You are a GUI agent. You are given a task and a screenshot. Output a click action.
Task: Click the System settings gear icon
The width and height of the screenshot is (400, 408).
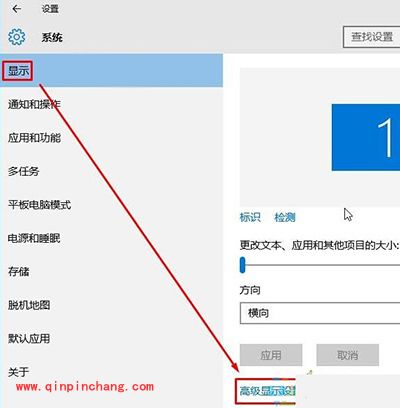click(17, 37)
